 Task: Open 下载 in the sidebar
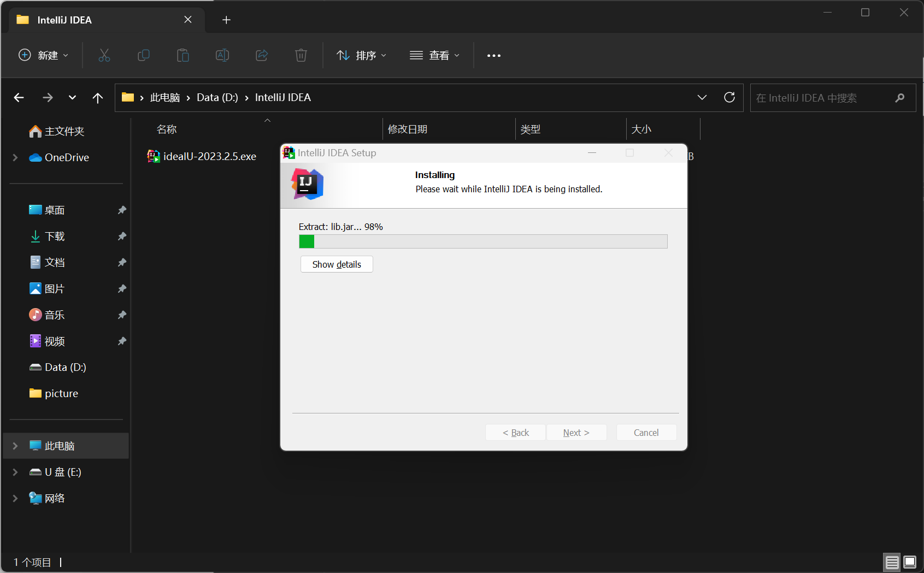click(47, 236)
